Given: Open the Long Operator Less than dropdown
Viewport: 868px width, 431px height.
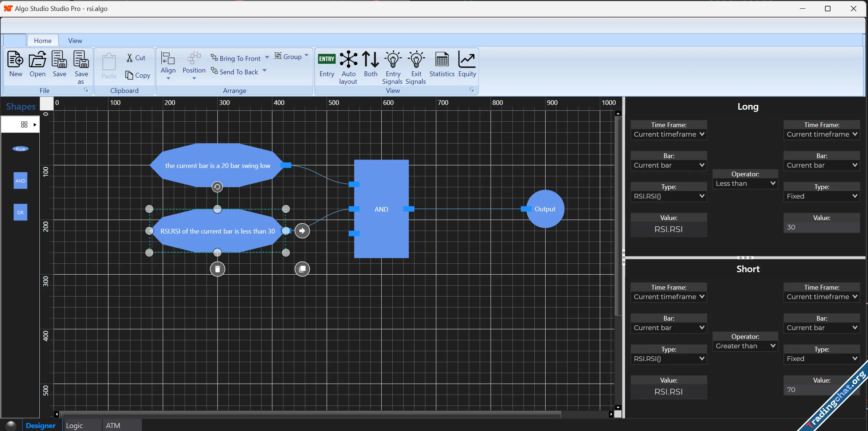Looking at the screenshot, I should tap(745, 184).
